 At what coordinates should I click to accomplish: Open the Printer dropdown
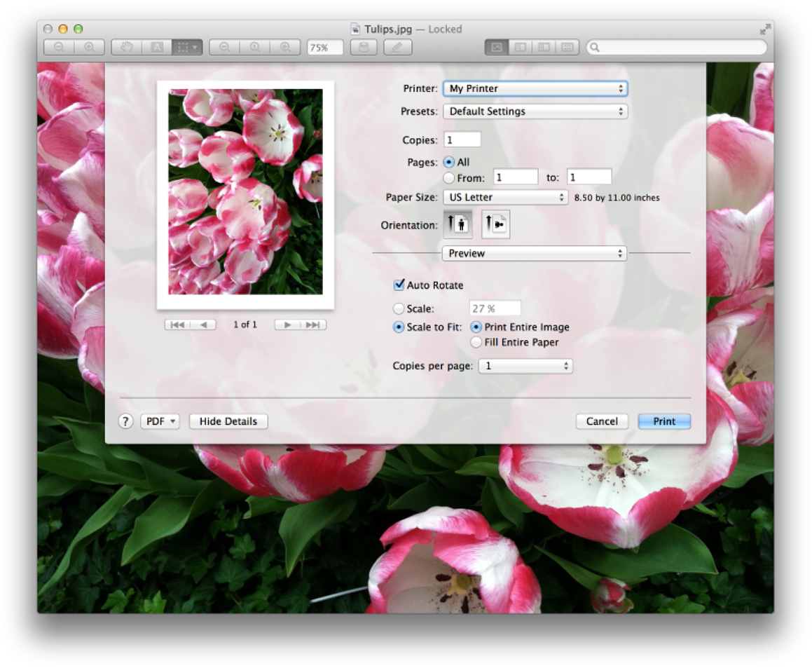[x=535, y=89]
